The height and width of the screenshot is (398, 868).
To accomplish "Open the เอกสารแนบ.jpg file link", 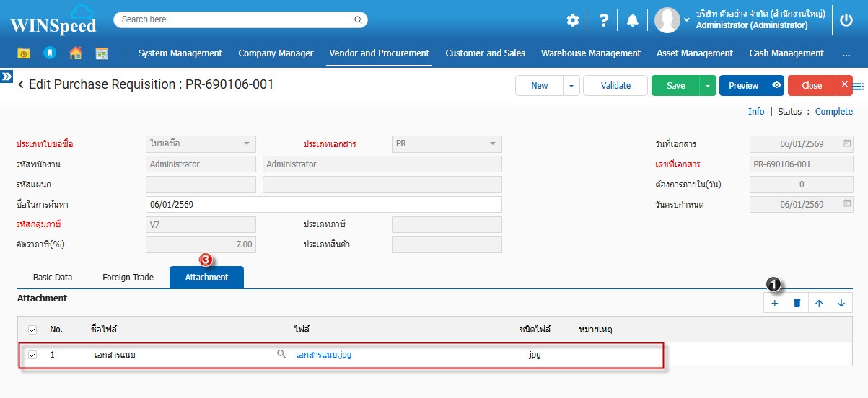I will [x=324, y=355].
